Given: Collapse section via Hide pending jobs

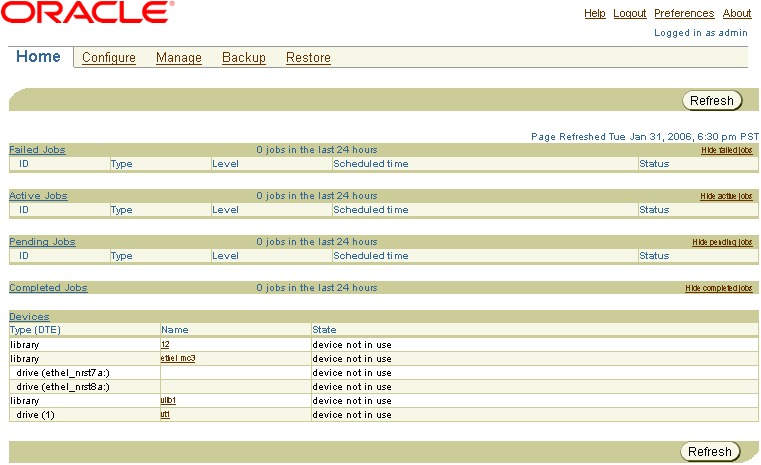Looking at the screenshot, I should 722,242.
